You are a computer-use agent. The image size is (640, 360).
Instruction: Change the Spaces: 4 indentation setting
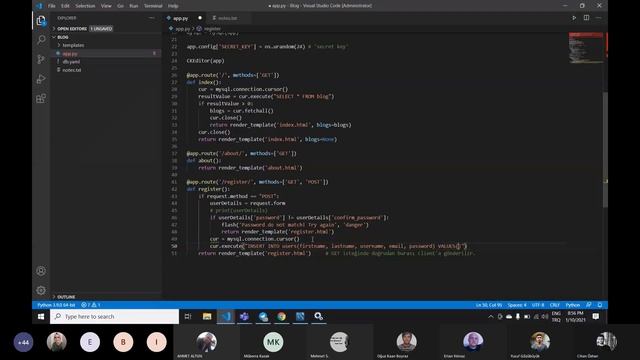(517, 305)
